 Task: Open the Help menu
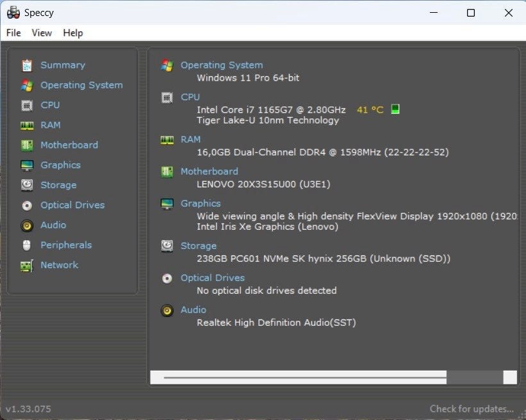[x=73, y=33]
